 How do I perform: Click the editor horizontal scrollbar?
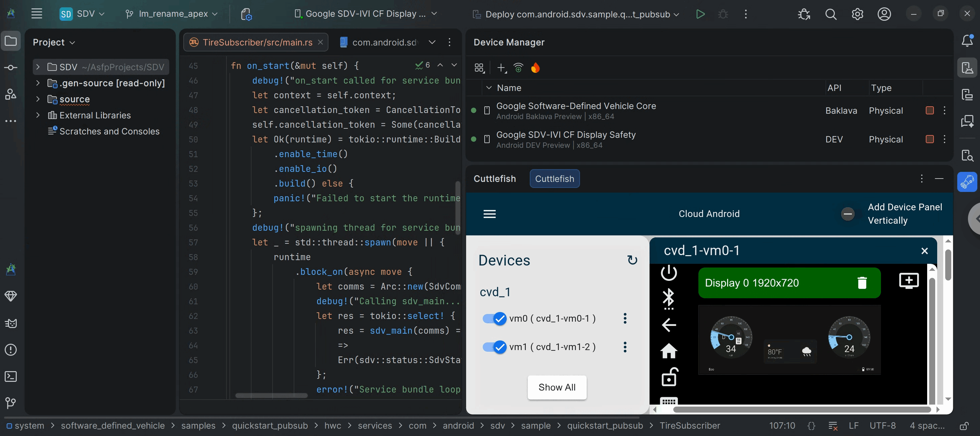(271, 396)
